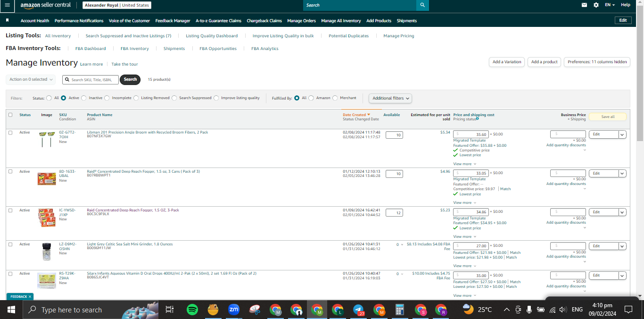Switch to the Listing Quality Dashboard tab
The image size is (644, 319).
point(212,36)
